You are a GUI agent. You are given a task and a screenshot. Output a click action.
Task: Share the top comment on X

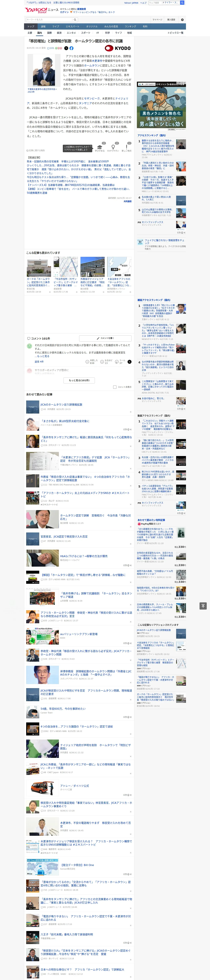coord(129,361)
